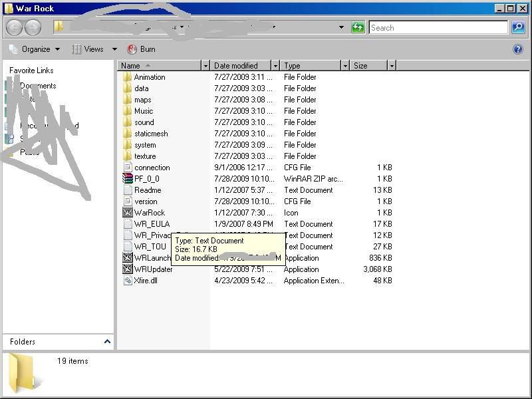
Task: Open the Size column filter dropdown
Action: pyautogui.click(x=392, y=65)
